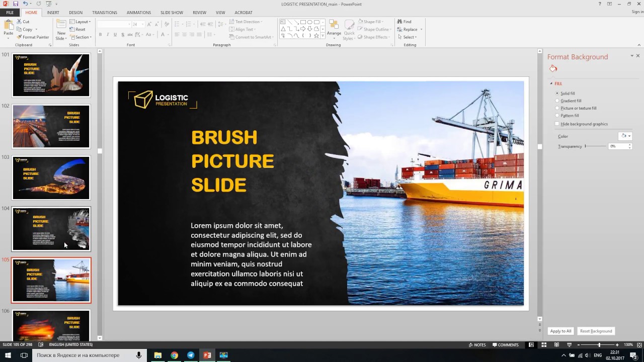
Task: Click the New Slide icon
Action: [61, 24]
